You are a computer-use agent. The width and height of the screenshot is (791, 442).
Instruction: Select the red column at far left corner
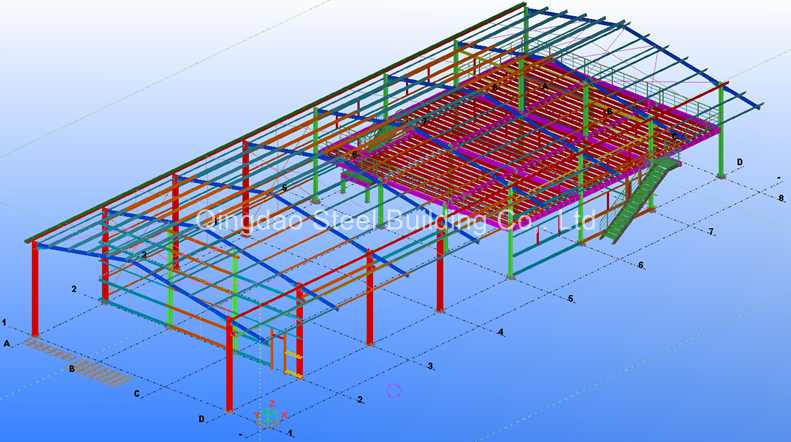click(35, 290)
